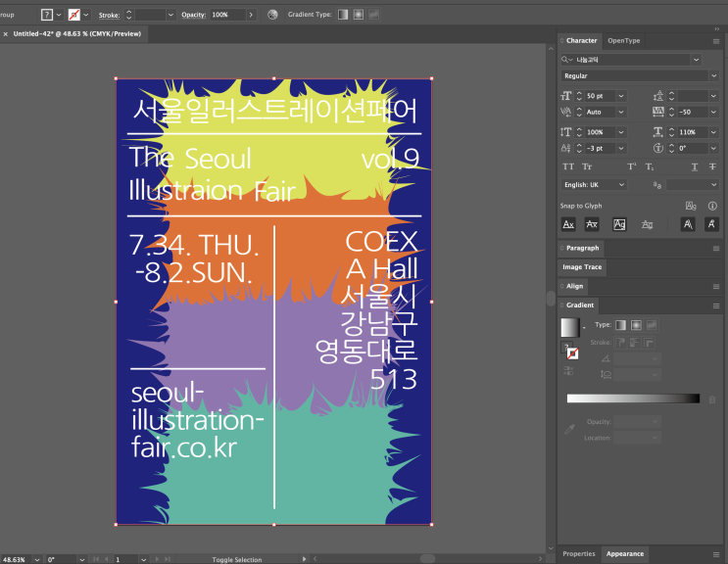Click the fill swatch with question mark

pyautogui.click(x=46, y=15)
